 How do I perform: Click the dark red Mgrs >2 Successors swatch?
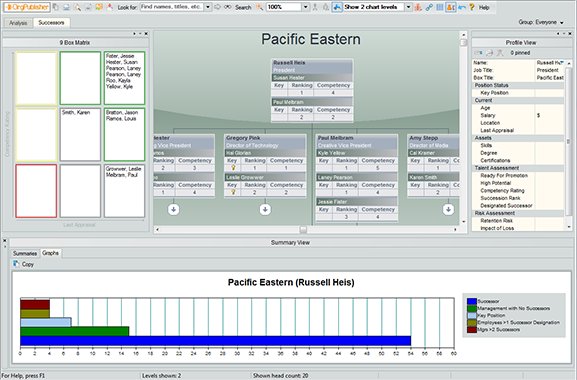[x=472, y=330]
